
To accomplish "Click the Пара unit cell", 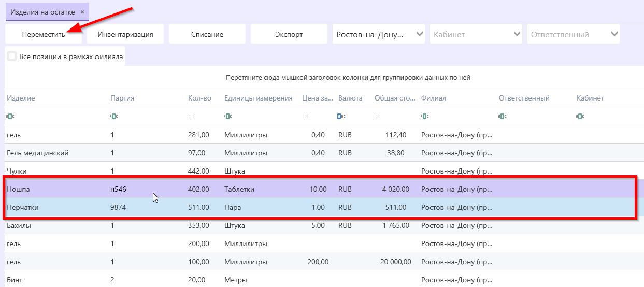I will click(x=233, y=207).
